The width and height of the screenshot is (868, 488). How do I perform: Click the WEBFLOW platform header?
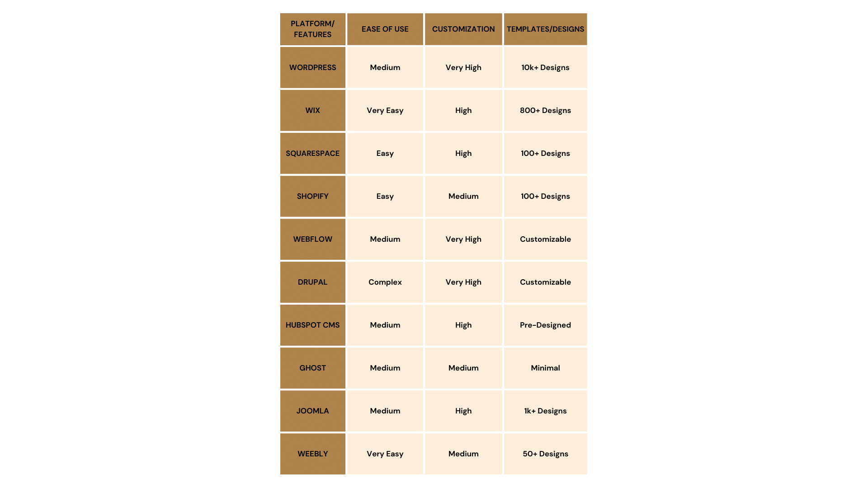[312, 239]
